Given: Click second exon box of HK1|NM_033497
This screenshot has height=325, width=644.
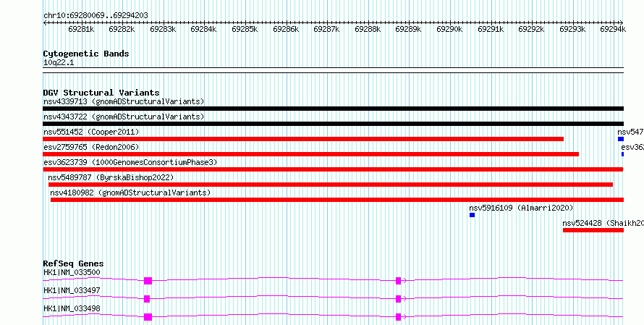Looking at the screenshot, I should (399, 299).
